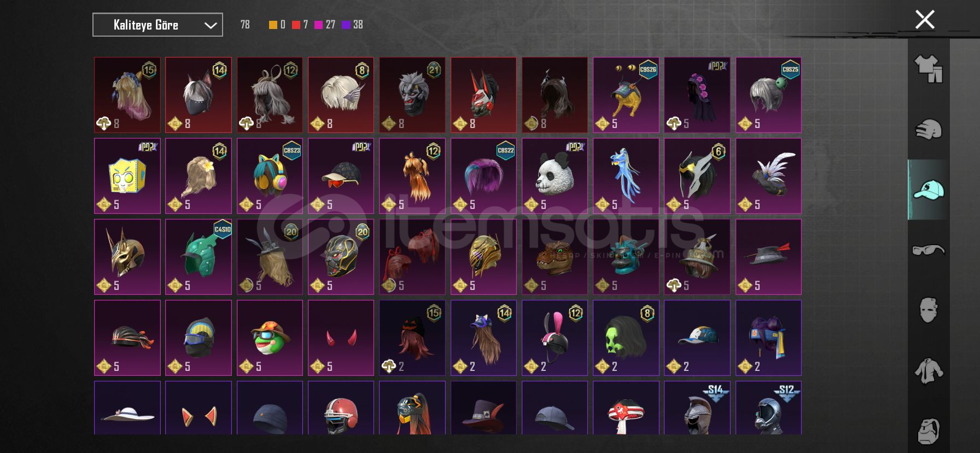Select the cap headgear category icon
The width and height of the screenshot is (980, 453).
coord(929,190)
